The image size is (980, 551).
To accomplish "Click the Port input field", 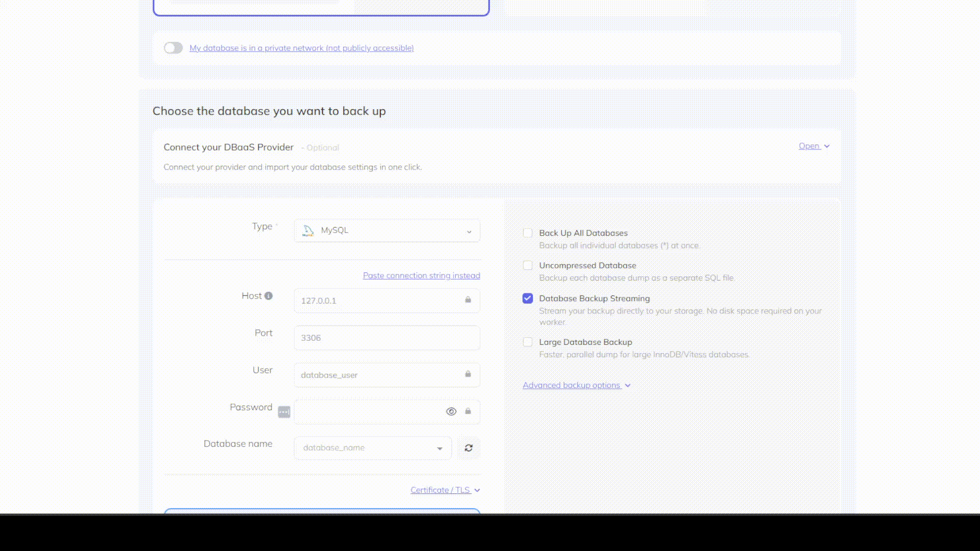I will (387, 338).
